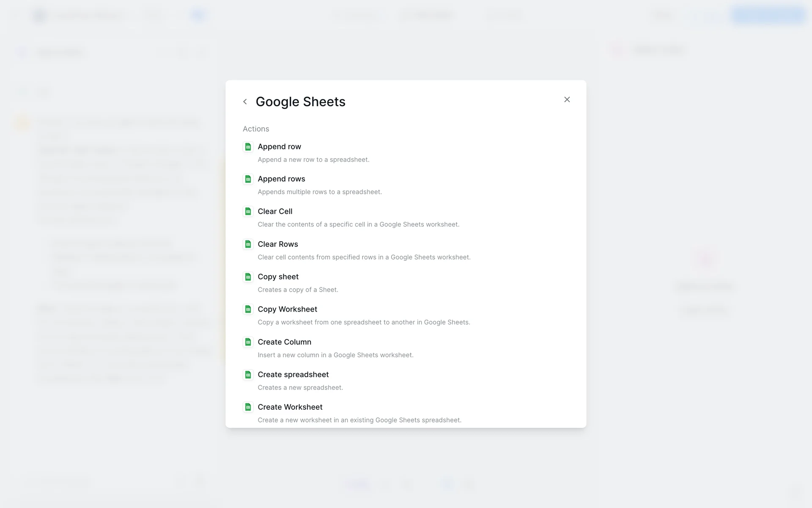
Task: Click the Sheets icon next to Append row
Action: 248,147
